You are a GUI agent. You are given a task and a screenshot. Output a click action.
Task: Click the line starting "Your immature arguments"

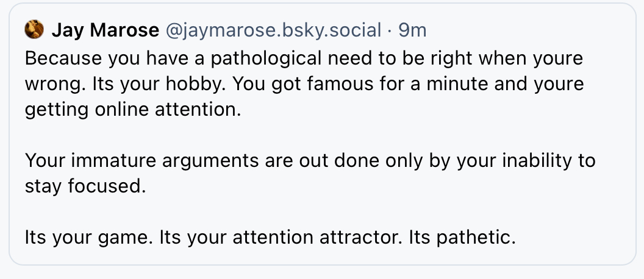[x=310, y=160]
